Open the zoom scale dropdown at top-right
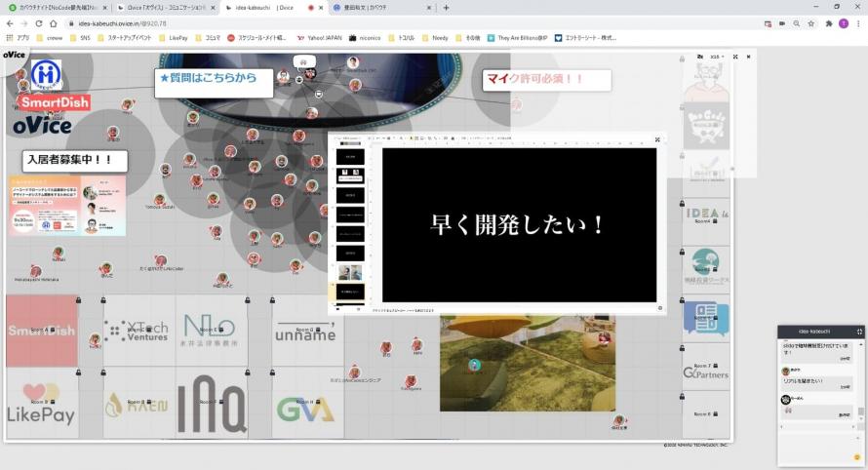 tap(717, 57)
